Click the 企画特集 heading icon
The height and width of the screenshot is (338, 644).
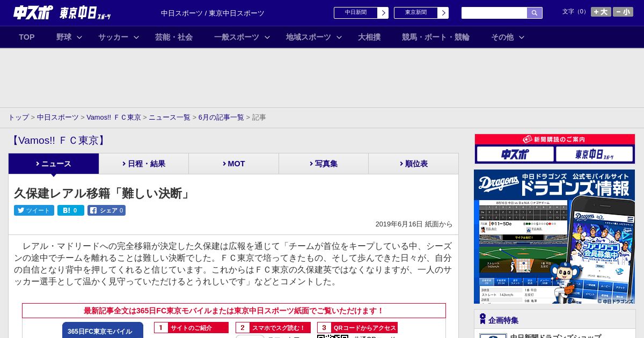(x=482, y=319)
